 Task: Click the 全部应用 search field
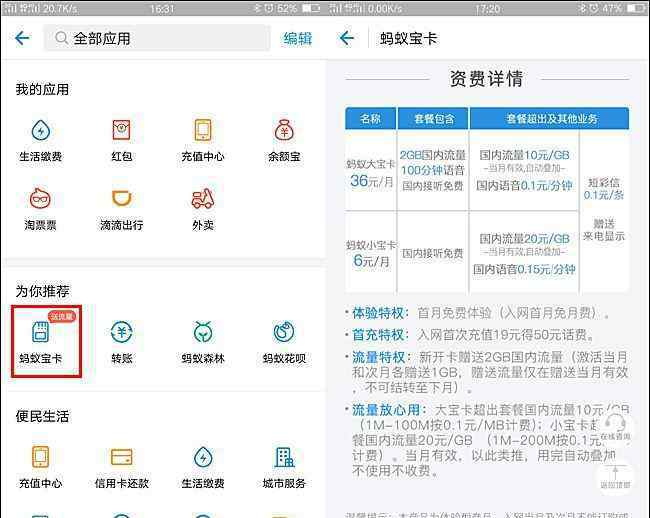(157, 38)
